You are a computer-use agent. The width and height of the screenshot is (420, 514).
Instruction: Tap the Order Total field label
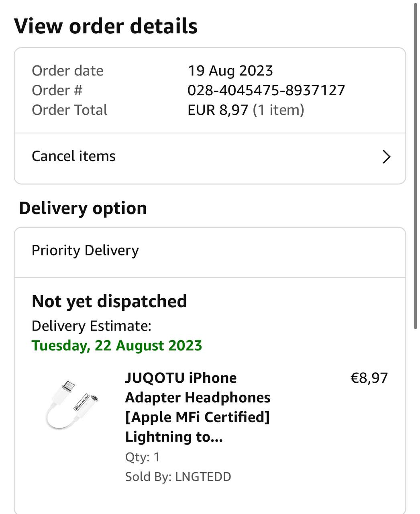pos(69,110)
